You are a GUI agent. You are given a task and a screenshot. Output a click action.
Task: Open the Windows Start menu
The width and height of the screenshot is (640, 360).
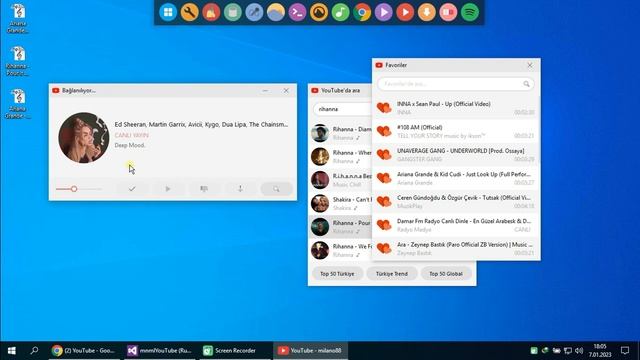pos(11,351)
